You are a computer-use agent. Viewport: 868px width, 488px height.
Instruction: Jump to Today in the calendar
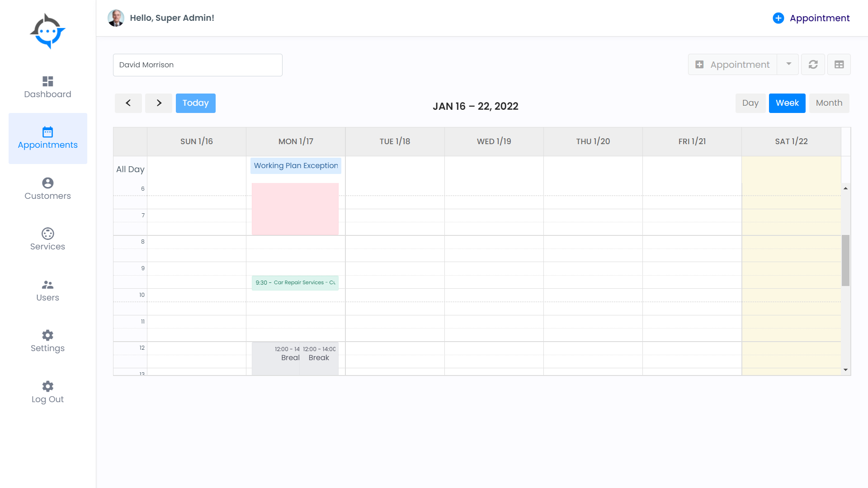coord(195,103)
